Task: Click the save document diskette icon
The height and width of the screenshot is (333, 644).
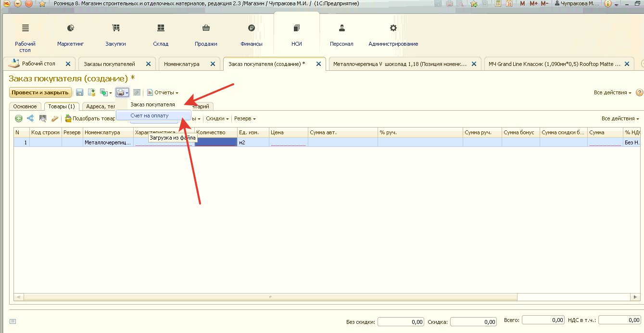Action: (x=80, y=92)
